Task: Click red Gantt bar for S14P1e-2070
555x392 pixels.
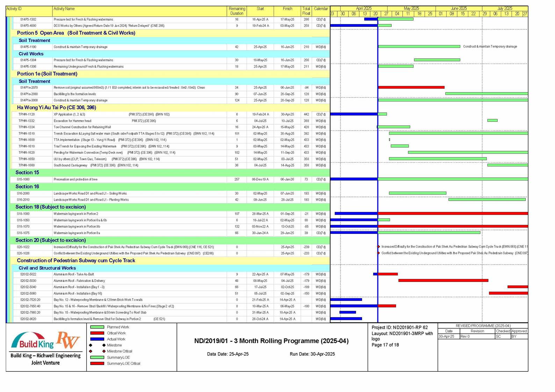Action: click(x=411, y=87)
